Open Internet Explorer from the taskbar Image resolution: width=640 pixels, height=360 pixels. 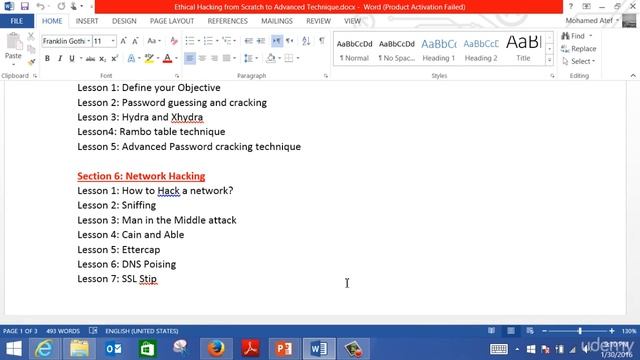pos(44,349)
